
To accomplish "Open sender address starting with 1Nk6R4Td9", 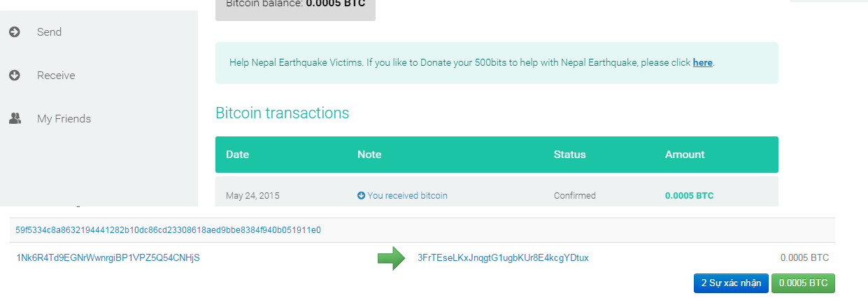I will click(108, 258).
